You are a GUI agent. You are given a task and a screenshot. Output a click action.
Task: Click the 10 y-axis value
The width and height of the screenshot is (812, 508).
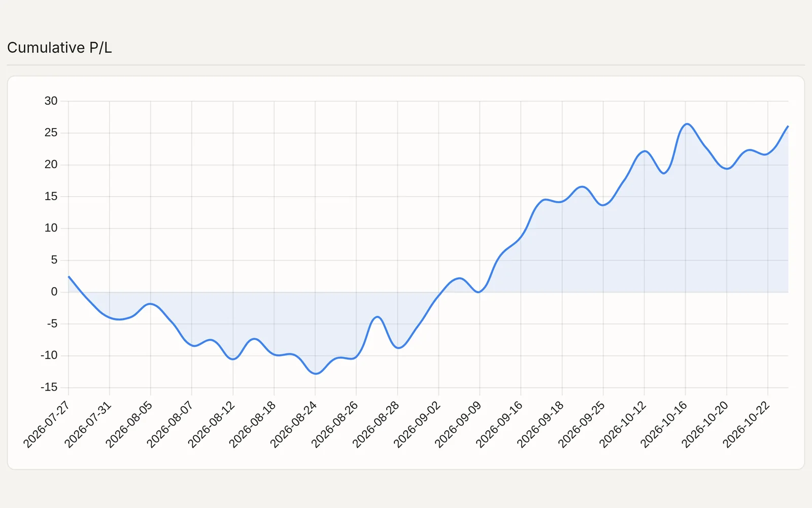[x=51, y=228]
